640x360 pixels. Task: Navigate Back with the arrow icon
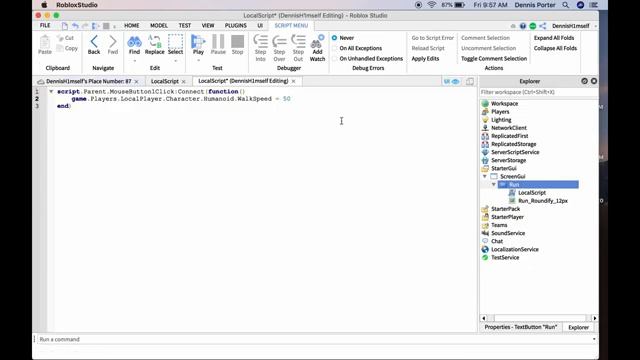(94, 42)
